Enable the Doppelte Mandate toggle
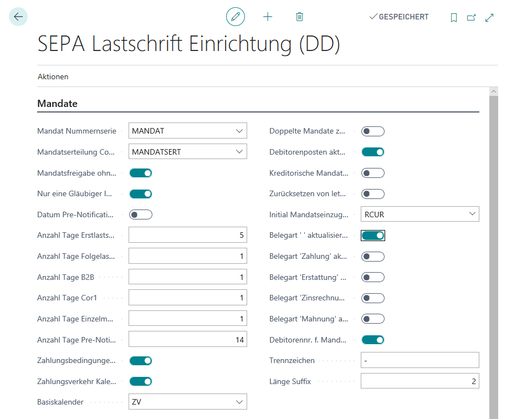The width and height of the screenshot is (532, 419). [x=372, y=131]
